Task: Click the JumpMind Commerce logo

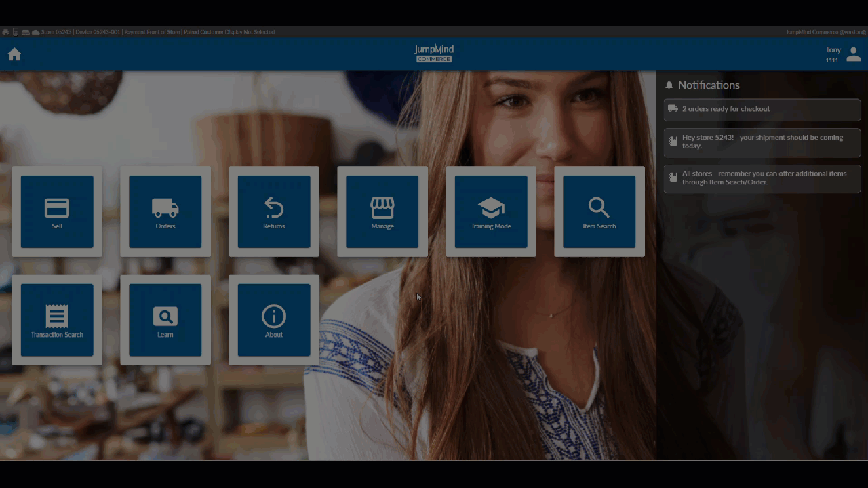Action: click(434, 54)
